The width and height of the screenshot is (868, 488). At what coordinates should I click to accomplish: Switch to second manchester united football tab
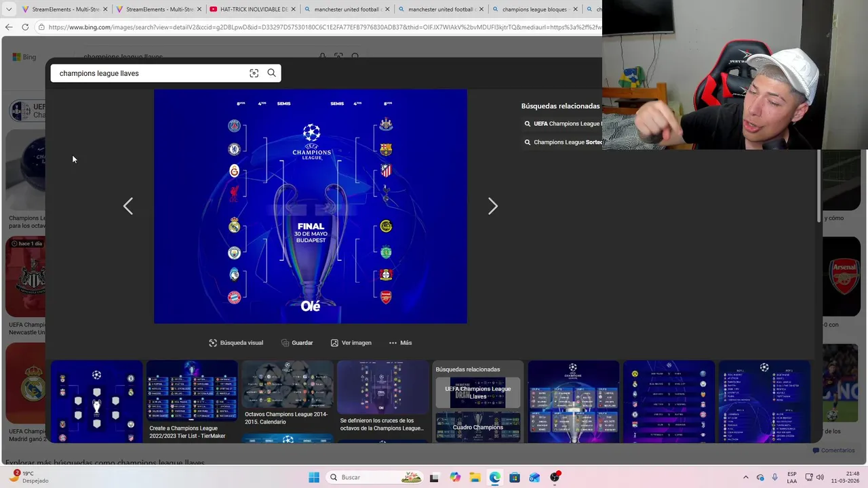click(440, 9)
